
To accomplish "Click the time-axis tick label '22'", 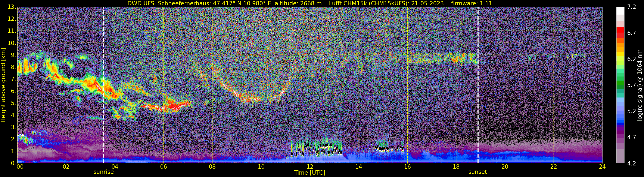I will (x=554, y=167).
